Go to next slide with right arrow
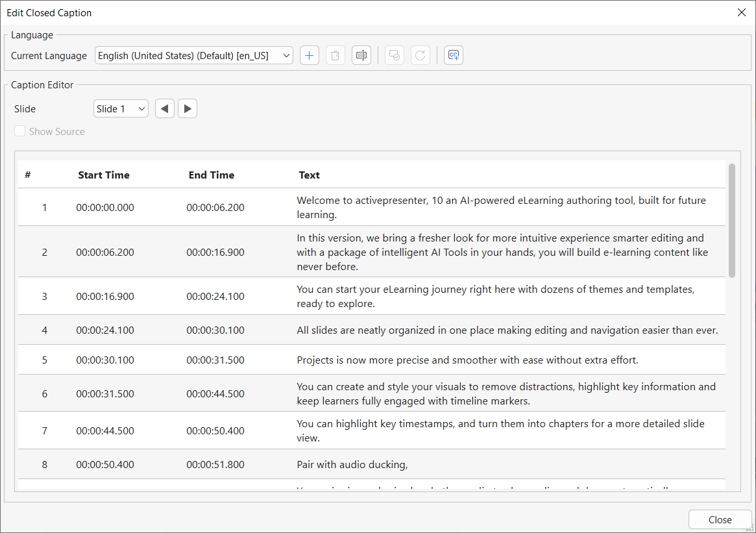Screen dimensions: 756x533 (x=188, y=109)
